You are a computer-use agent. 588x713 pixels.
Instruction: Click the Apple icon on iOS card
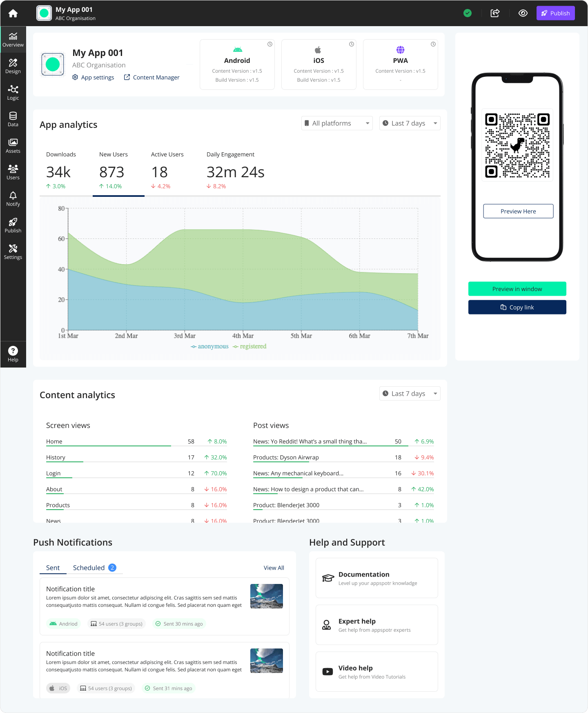(318, 50)
